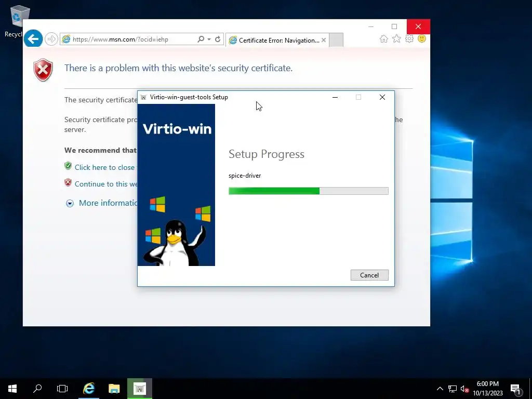Open the Windows Start menu

[x=12, y=389]
